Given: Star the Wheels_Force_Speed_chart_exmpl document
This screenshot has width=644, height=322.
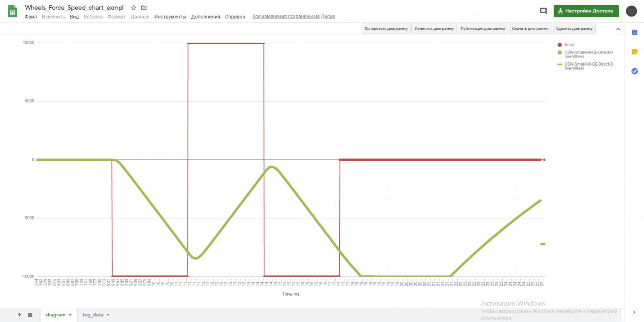Looking at the screenshot, I should tap(134, 8).
